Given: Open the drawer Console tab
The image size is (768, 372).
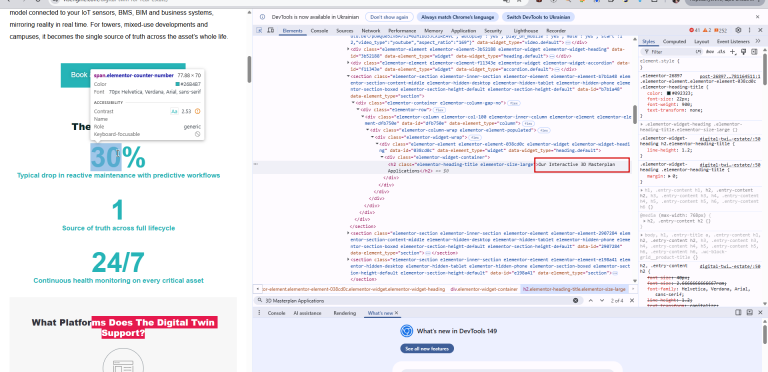Looking at the screenshot, I should point(277,313).
